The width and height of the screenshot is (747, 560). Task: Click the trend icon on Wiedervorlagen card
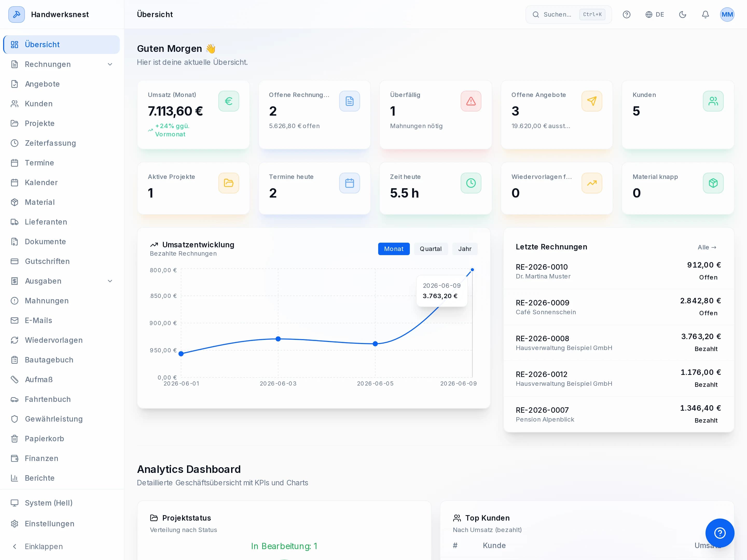click(592, 183)
